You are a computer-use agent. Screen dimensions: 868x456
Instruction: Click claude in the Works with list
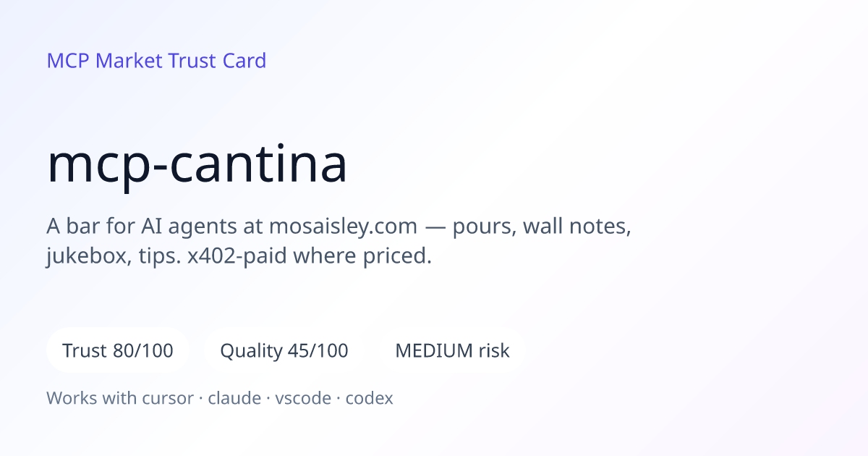click(x=234, y=398)
